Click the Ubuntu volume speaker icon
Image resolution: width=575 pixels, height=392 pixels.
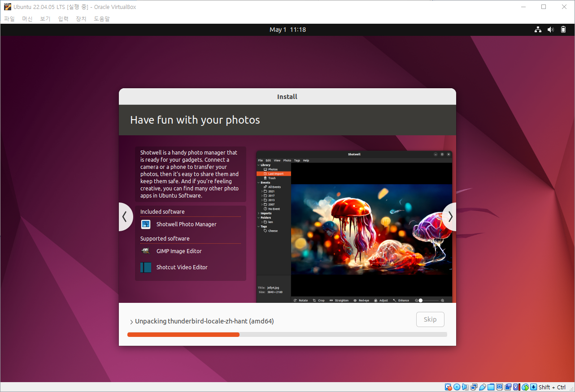point(551,30)
